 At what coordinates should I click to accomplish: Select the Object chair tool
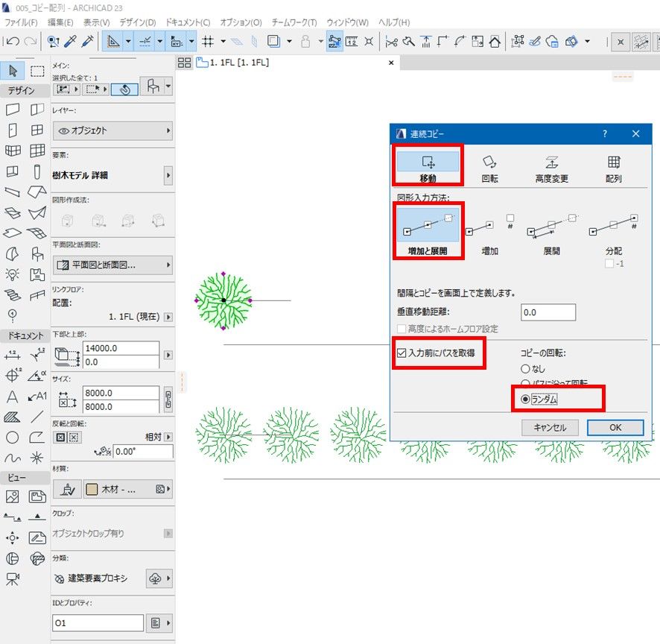37,254
